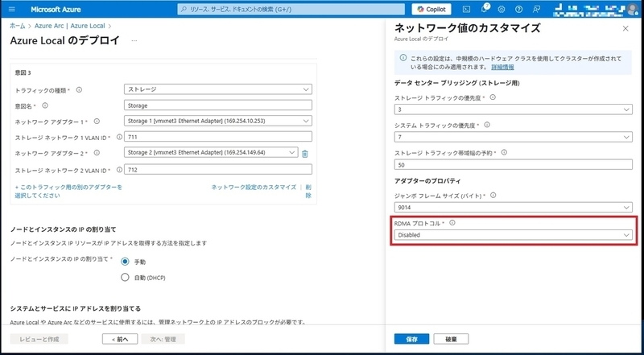Click the VLAN ID field with 712
The height and width of the screenshot is (355, 644).
click(217, 169)
